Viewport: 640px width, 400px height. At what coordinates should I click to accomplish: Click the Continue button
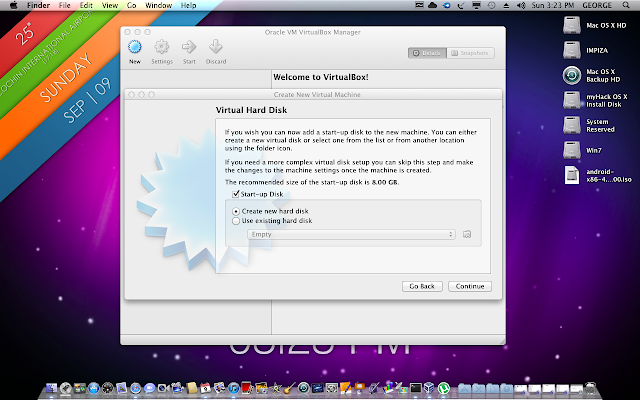pyautogui.click(x=470, y=286)
